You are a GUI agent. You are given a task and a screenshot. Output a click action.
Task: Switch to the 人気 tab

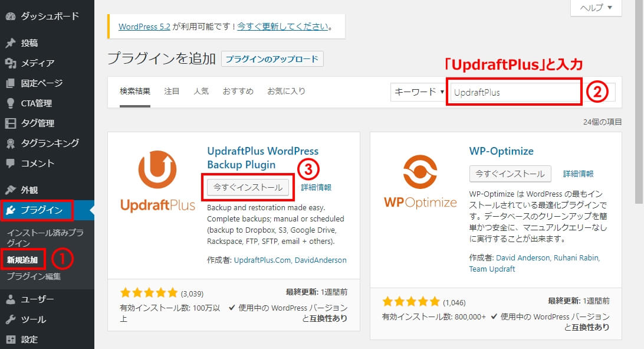(x=201, y=92)
